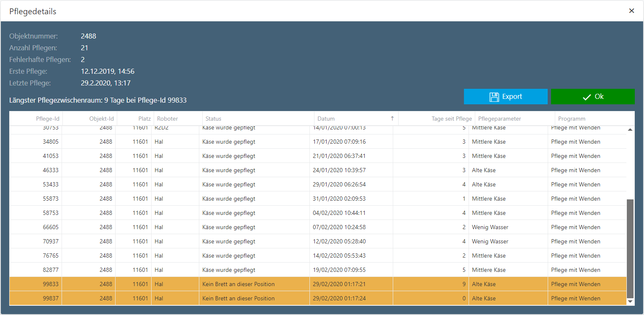This screenshot has width=644, height=315.
Task: Select row with Pflege-Id 70937
Action: click(x=318, y=241)
